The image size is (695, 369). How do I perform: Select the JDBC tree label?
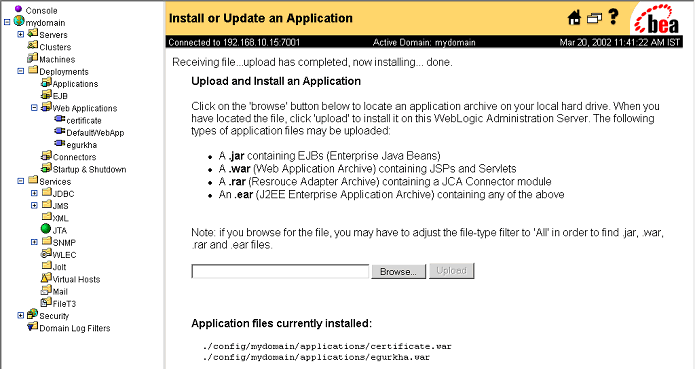tap(63, 194)
